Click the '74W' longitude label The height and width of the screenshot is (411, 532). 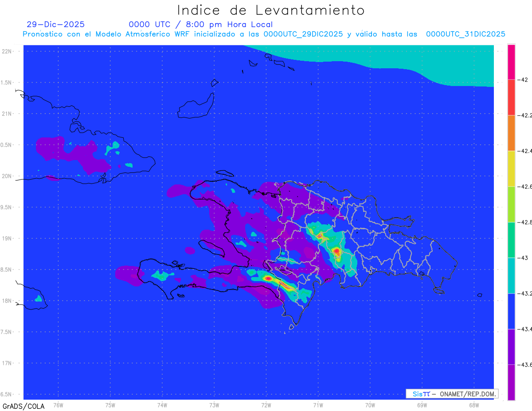click(162, 404)
